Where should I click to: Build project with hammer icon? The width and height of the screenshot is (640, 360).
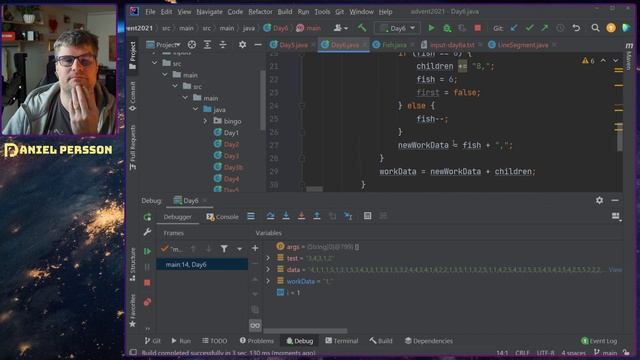pyautogui.click(x=362, y=28)
